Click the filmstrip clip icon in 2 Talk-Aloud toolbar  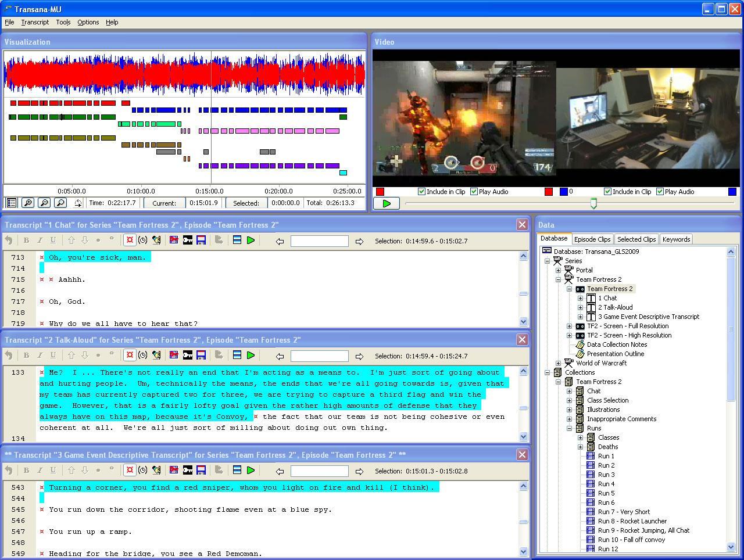coord(174,355)
